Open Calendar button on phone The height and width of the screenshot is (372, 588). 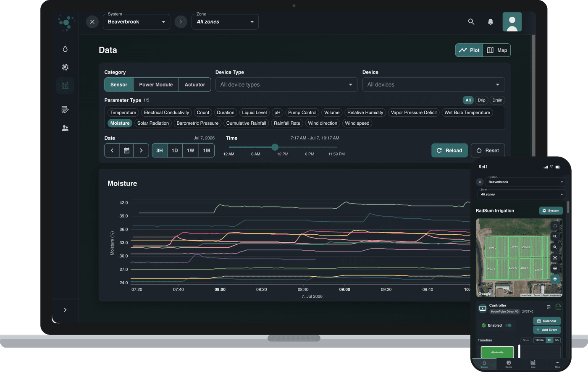click(x=547, y=321)
